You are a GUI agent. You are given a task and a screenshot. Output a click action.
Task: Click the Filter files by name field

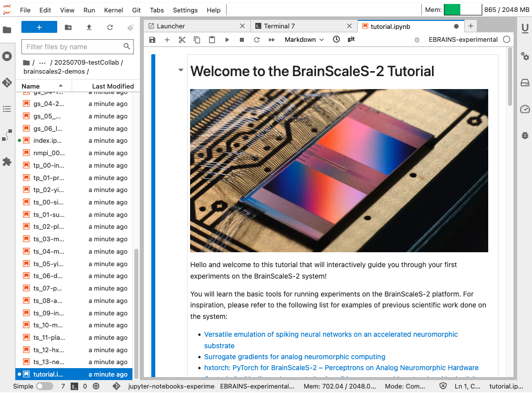73,47
